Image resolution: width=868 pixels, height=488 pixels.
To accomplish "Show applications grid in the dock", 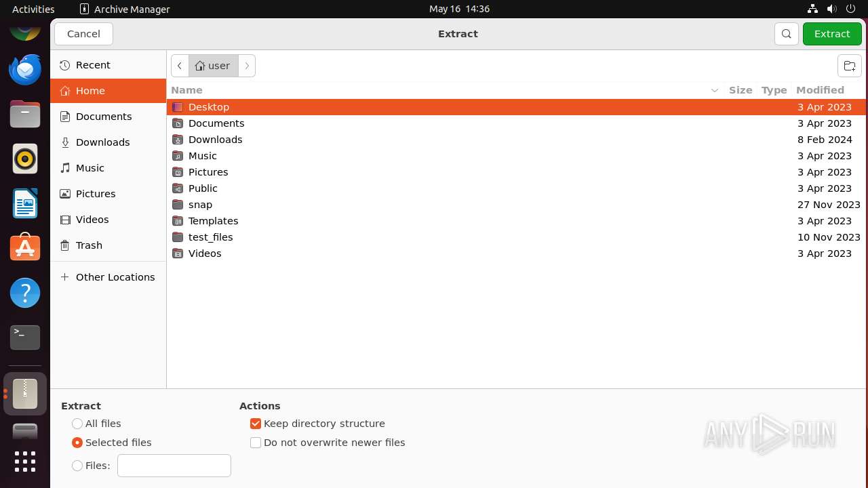I will [25, 462].
